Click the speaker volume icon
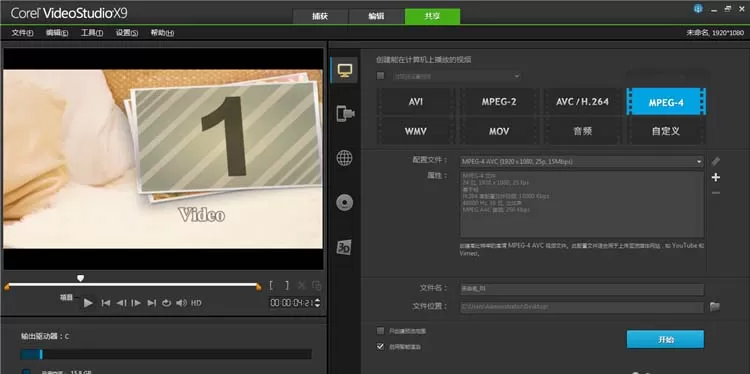Image resolution: width=750 pixels, height=374 pixels. (181, 303)
